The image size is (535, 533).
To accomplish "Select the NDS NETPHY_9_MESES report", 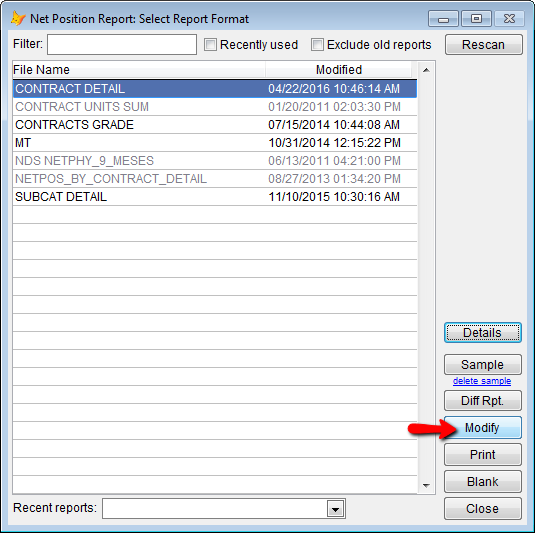I will pyautogui.click(x=215, y=161).
